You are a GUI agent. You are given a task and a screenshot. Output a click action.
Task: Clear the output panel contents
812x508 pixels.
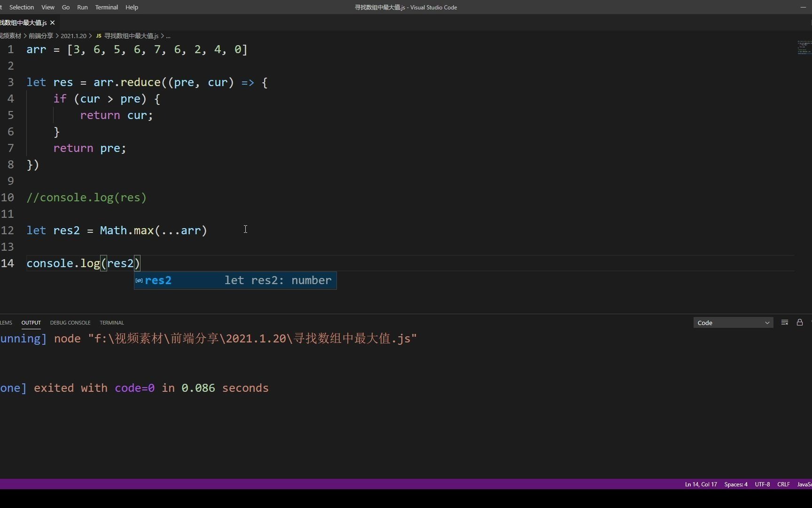click(785, 323)
